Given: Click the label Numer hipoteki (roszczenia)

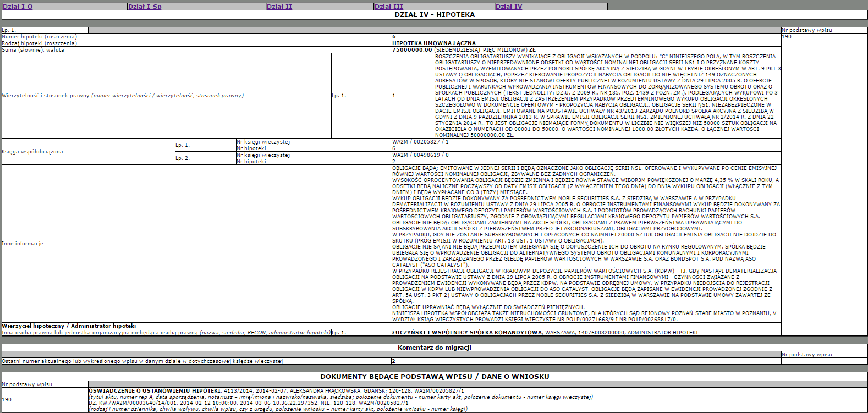Looking at the screenshot, I should (x=39, y=37).
